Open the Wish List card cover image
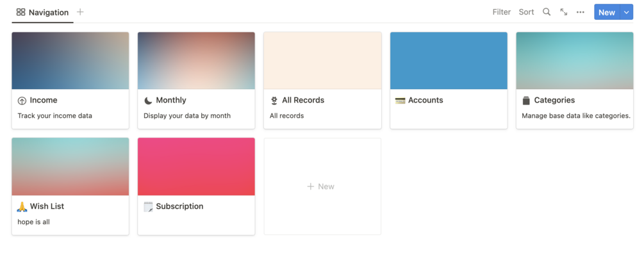644x257 pixels. pyautogui.click(x=70, y=167)
